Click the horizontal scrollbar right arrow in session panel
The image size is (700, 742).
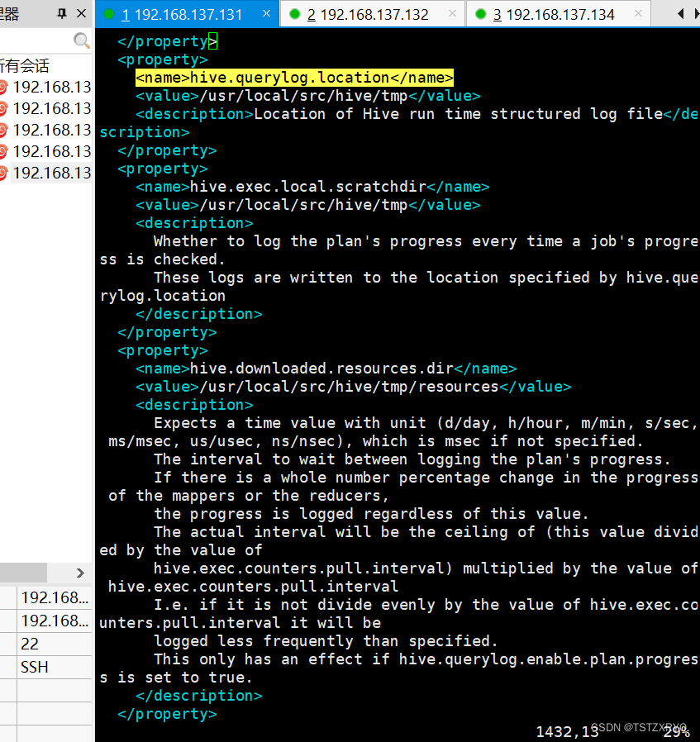(x=80, y=573)
